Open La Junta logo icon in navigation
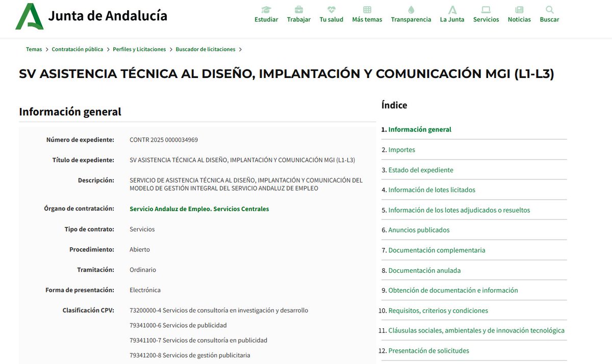612x364 pixels. point(452,9)
